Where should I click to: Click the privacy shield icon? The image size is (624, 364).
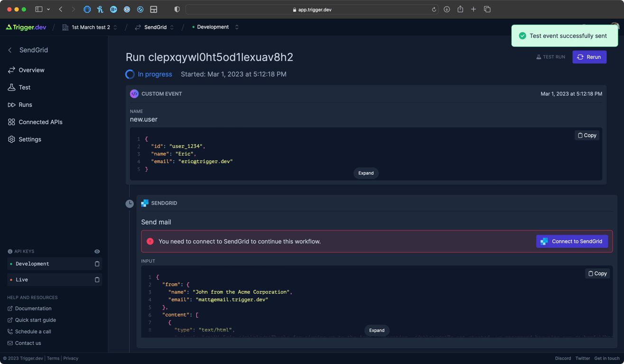pyautogui.click(x=177, y=9)
